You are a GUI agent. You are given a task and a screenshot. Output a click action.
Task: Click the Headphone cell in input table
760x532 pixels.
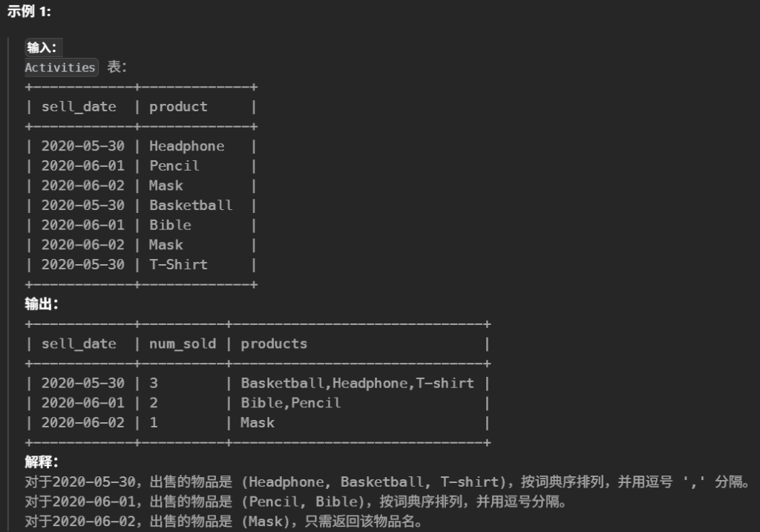point(186,146)
